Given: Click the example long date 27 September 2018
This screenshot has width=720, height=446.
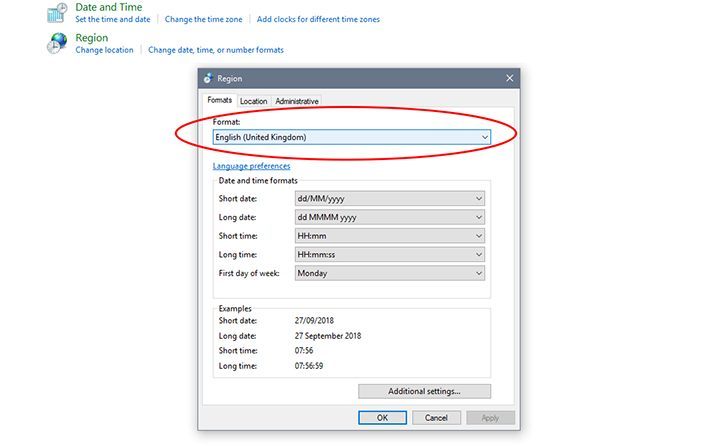Looking at the screenshot, I should pos(328,336).
